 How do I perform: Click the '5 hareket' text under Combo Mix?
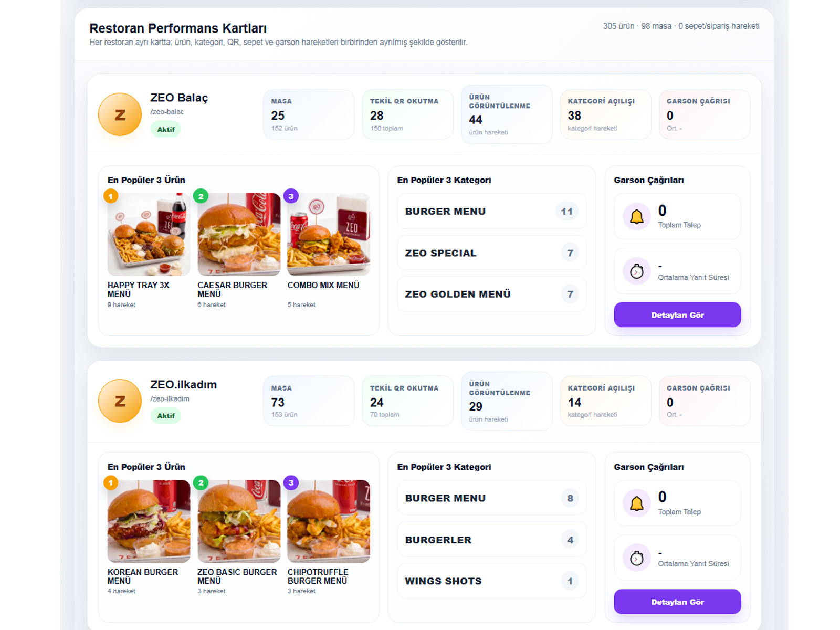[x=301, y=304]
